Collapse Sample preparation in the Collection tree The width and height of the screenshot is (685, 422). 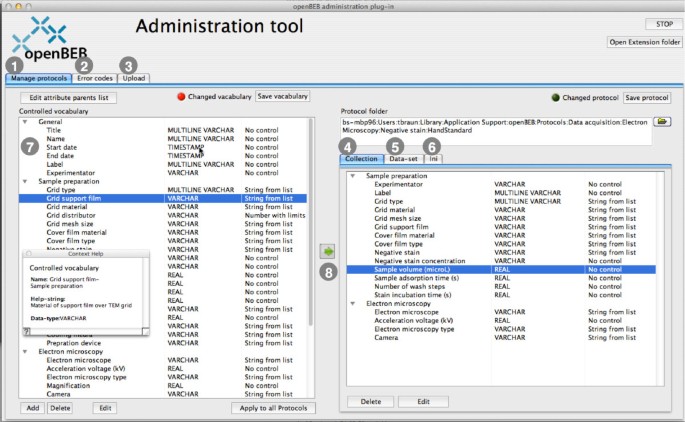pyautogui.click(x=354, y=175)
